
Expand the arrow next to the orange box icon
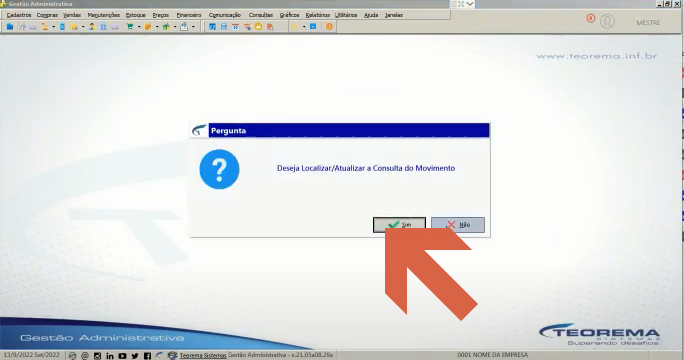coord(157,27)
